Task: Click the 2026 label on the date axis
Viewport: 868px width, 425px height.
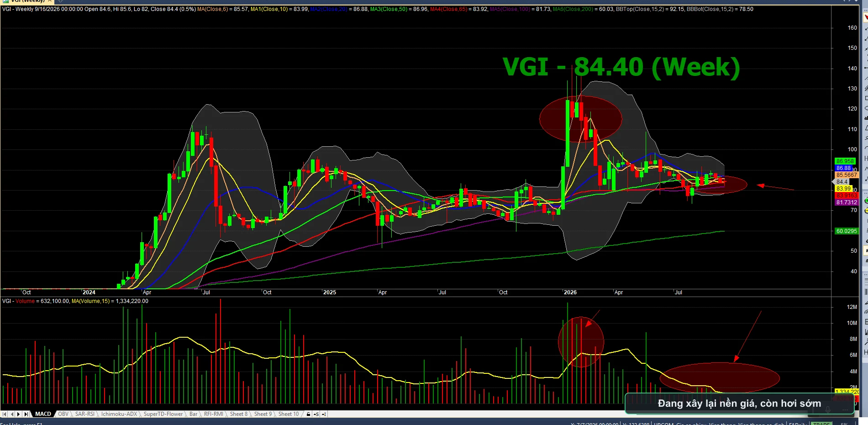Action: tap(570, 292)
